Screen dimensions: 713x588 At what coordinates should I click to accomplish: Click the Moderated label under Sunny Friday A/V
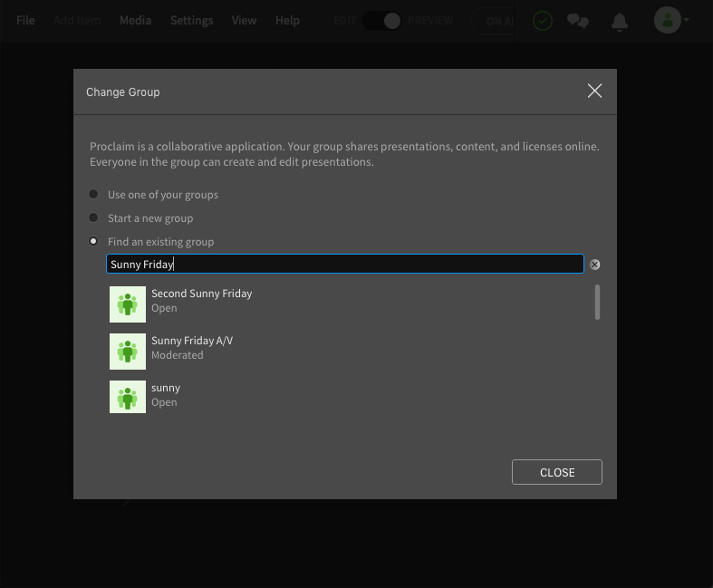(178, 355)
